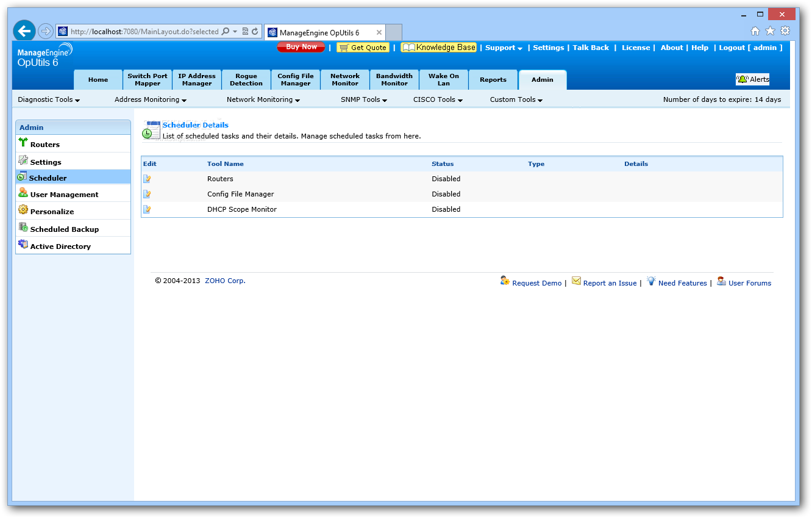The height and width of the screenshot is (518, 812).
Task: Click the browser Tools gear icon
Action: [785, 31]
